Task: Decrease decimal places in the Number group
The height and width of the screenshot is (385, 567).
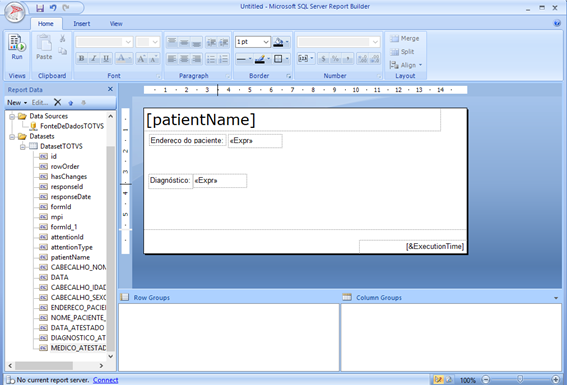Action: (x=375, y=58)
